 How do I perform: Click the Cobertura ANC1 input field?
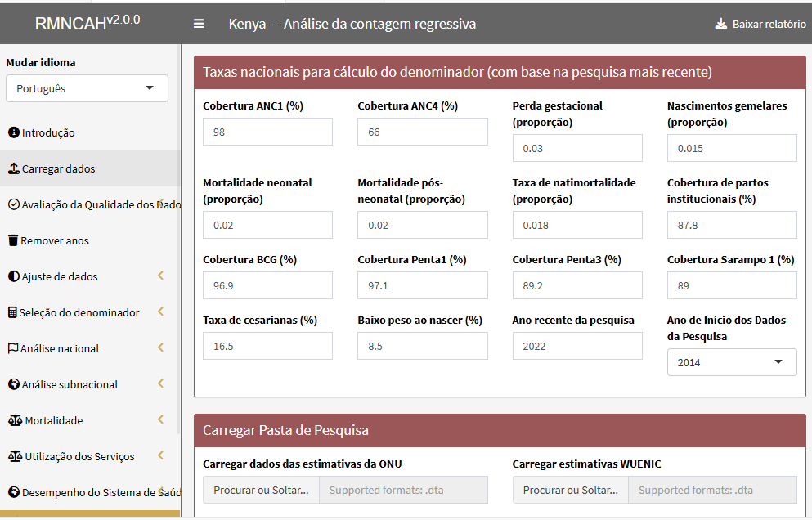click(x=267, y=132)
